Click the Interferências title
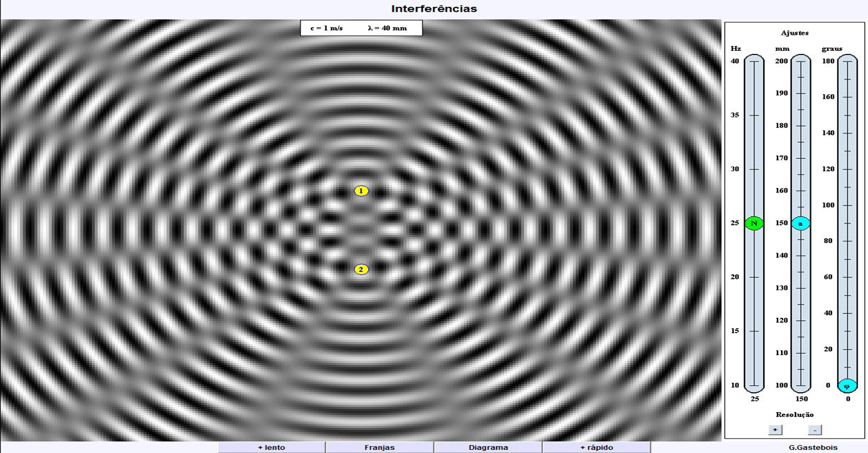The image size is (868, 453). (434, 9)
